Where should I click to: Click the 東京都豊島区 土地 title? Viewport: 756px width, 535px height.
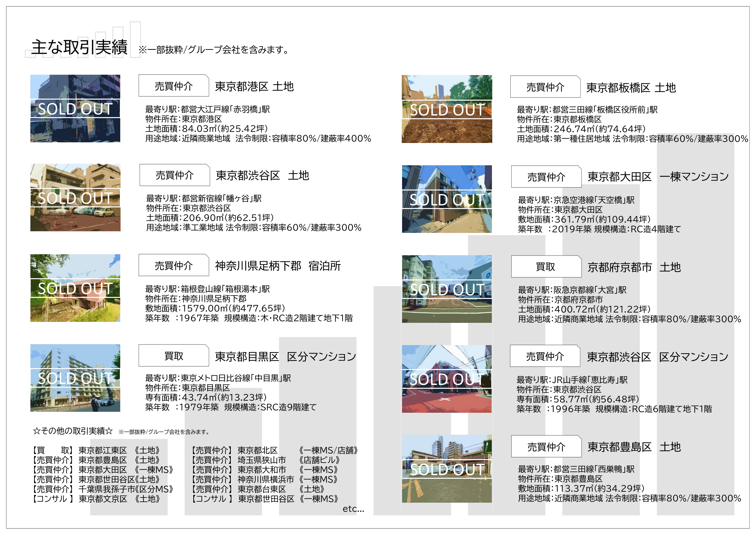[634, 447]
